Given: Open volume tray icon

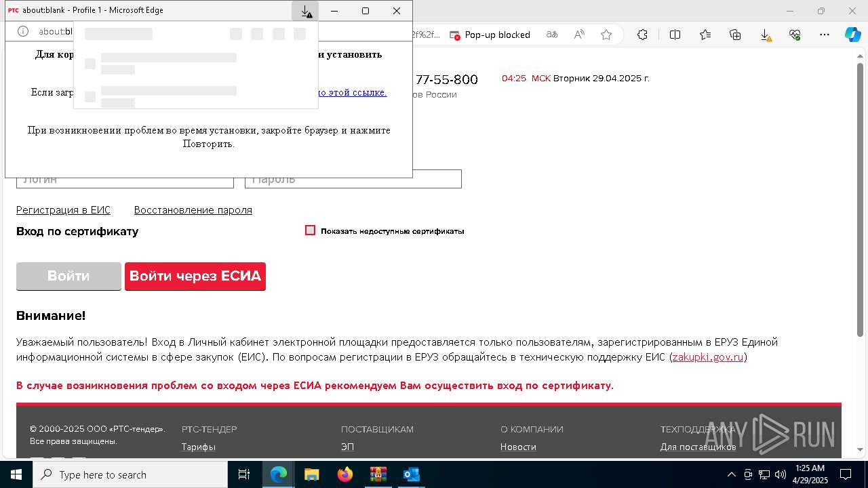Looking at the screenshot, I should point(781,474).
